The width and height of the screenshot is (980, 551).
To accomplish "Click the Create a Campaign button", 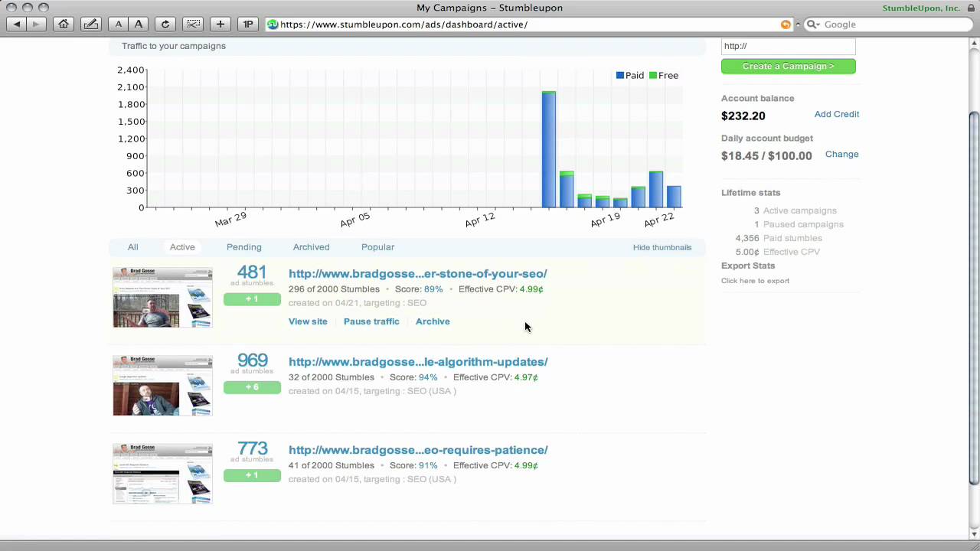I will coord(788,66).
